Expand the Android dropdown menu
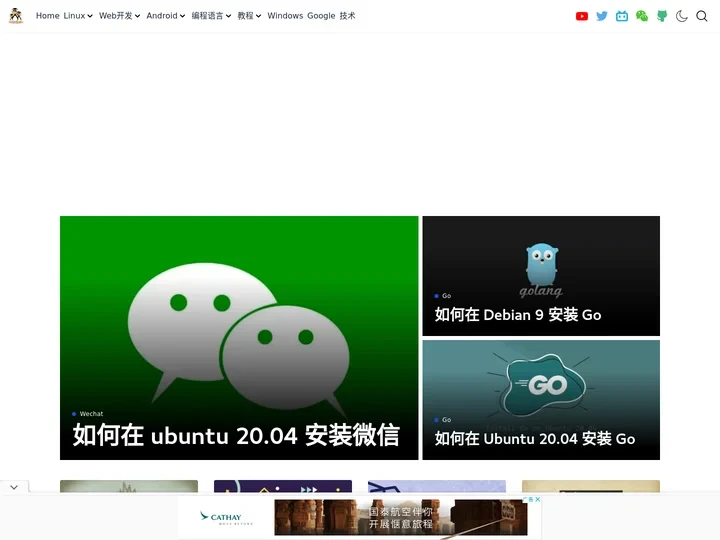Image resolution: width=720 pixels, height=540 pixels. pyautogui.click(x=166, y=16)
